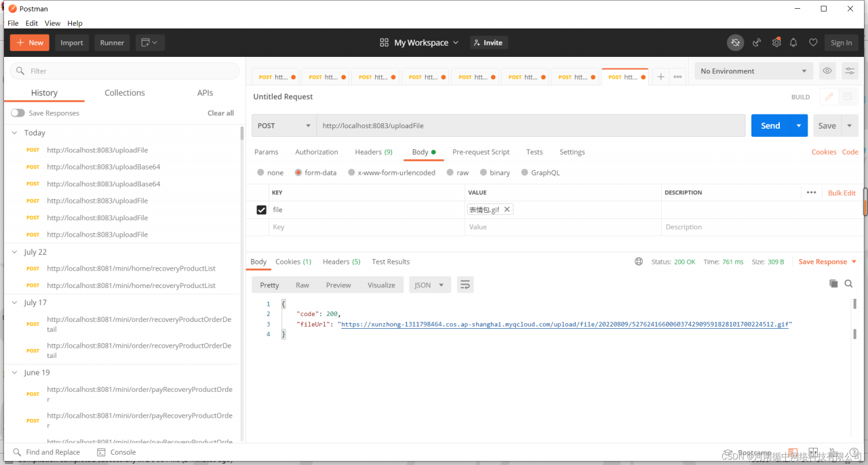Select the form-data radio button
Screen dimensions: 868x465
[298, 172]
